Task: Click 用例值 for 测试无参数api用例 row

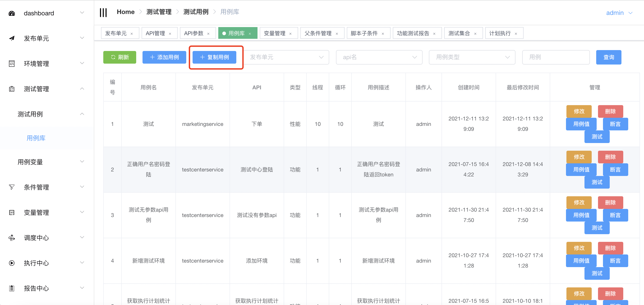Action: click(x=581, y=215)
